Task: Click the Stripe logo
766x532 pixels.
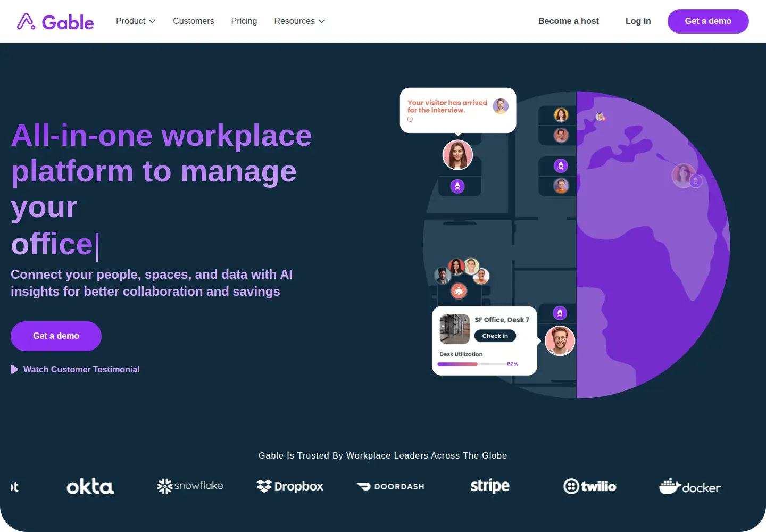Action: 490,486
